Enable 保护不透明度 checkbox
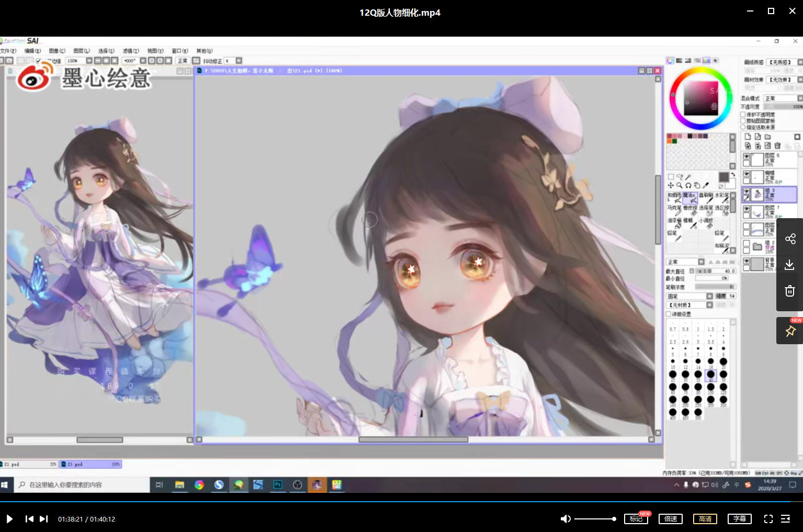Screen dimensions: 803x532 pos(743,115)
